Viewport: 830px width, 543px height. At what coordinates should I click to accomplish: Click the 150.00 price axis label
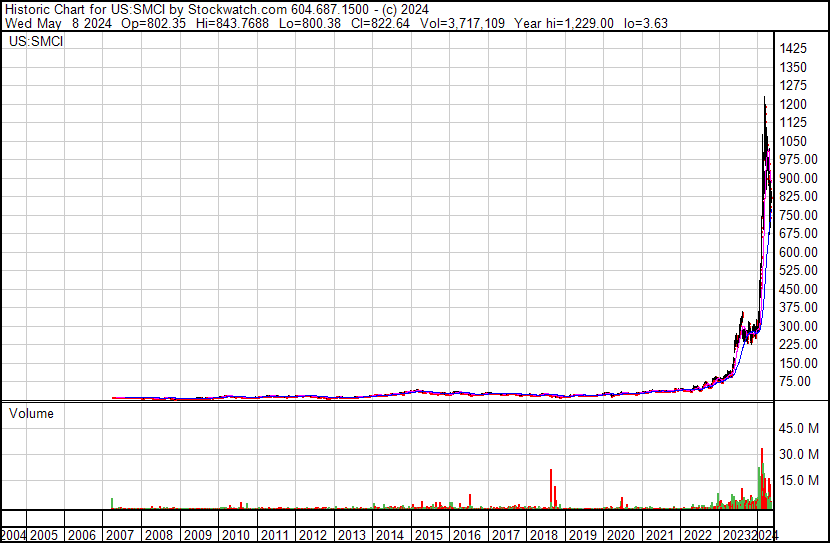point(798,363)
